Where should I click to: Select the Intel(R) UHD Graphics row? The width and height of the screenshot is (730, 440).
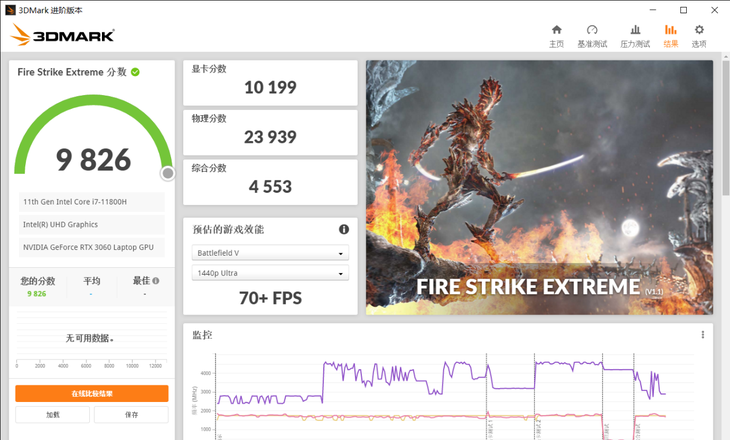coord(92,224)
